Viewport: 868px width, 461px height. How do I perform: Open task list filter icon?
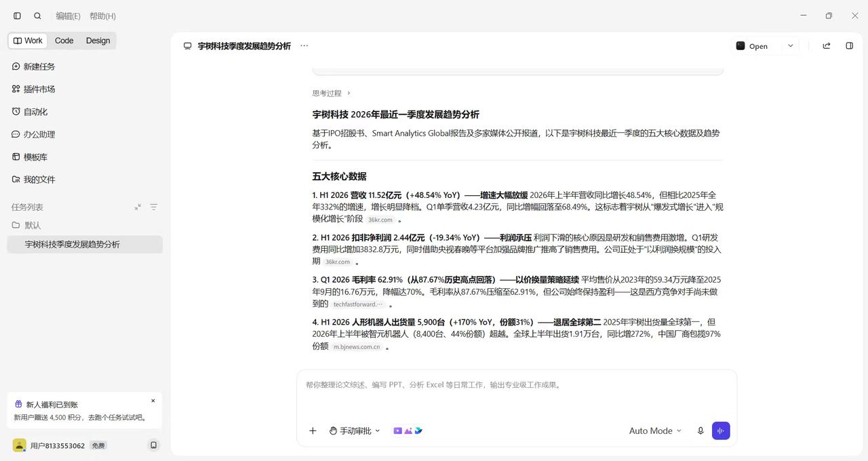tap(153, 207)
